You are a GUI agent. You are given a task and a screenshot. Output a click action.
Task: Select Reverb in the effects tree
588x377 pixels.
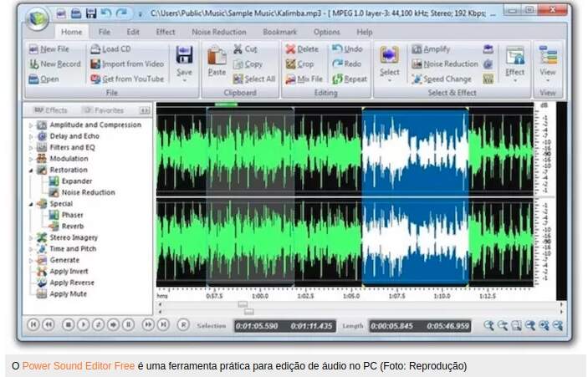[x=71, y=226]
